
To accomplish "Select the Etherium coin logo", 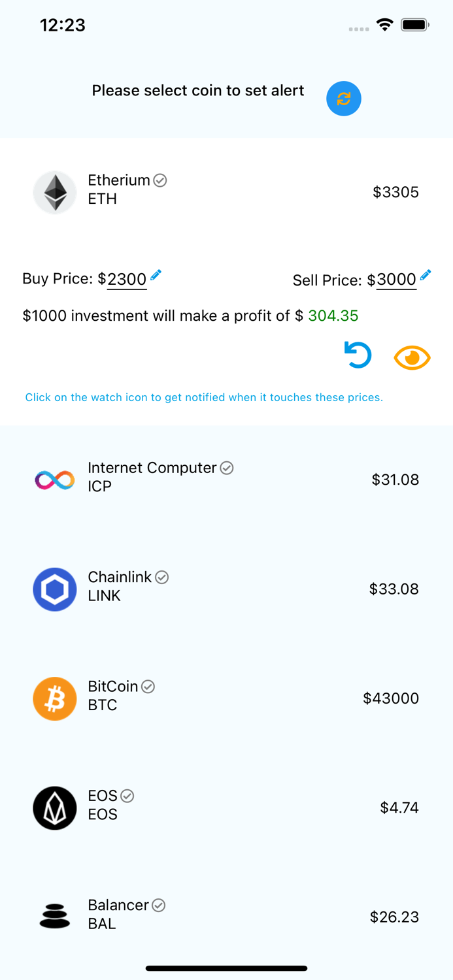I will [55, 192].
